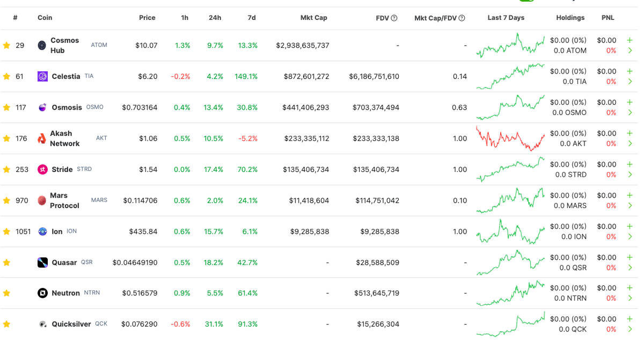Screen dimensions: 644x345
Task: Sort by the 1h column header
Action: (x=185, y=18)
